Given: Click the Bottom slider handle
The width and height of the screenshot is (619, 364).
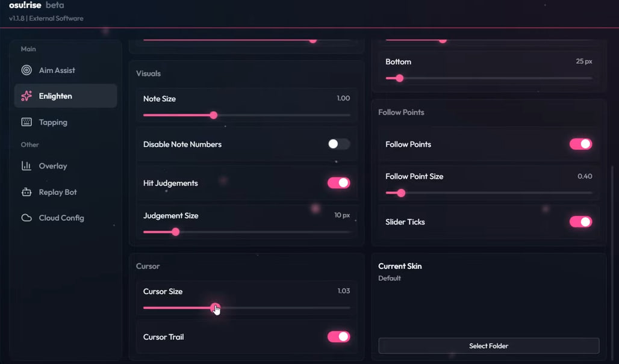Looking at the screenshot, I should (x=399, y=78).
